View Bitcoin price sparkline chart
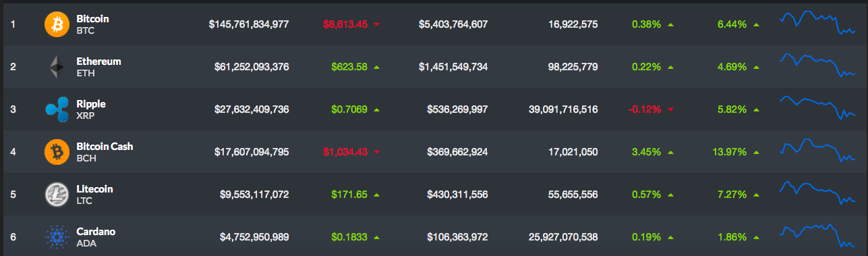The image size is (868, 256). click(x=817, y=22)
